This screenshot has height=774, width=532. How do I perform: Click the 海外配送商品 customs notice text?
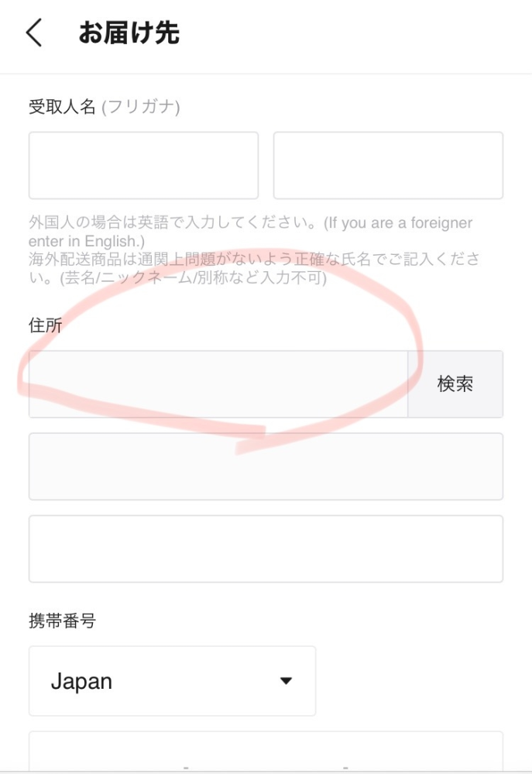point(254,267)
